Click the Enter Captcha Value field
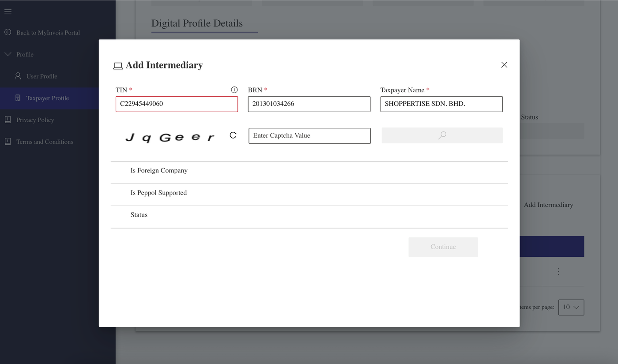The width and height of the screenshot is (618, 364). coord(309,135)
